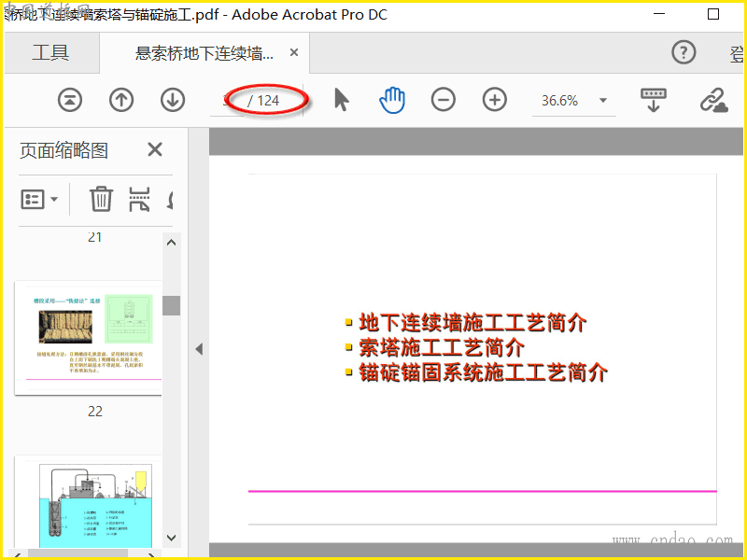
Task: Go to first page icon
Action: tap(70, 101)
